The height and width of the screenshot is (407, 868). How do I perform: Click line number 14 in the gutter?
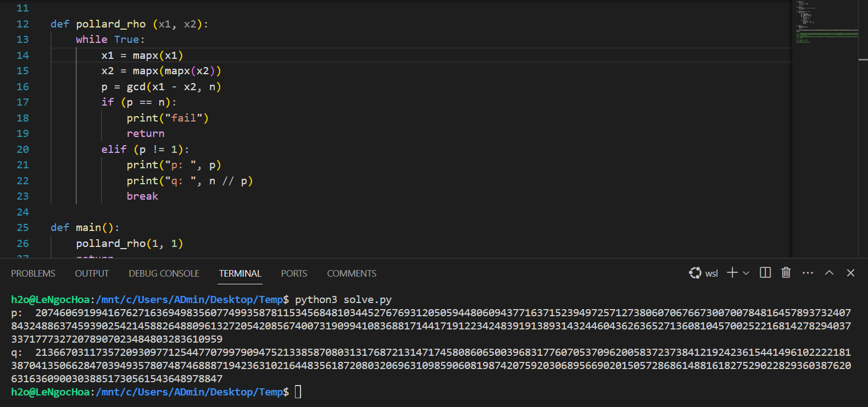[23, 56]
